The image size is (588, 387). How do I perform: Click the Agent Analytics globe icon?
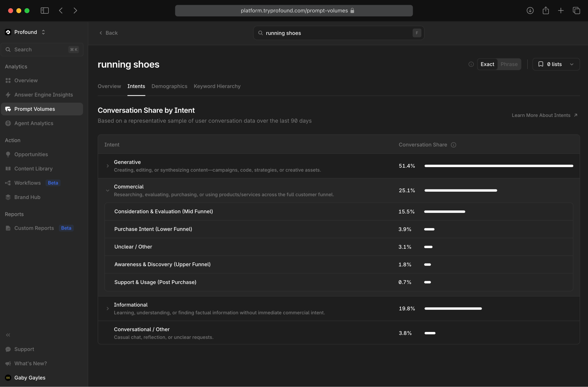click(x=8, y=123)
